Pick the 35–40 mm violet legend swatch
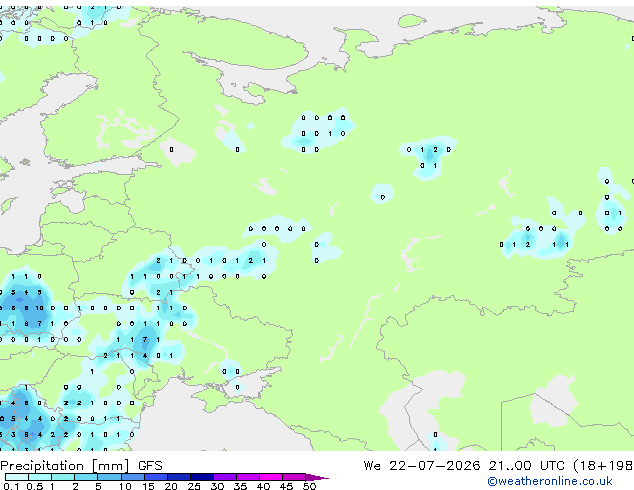Viewport: 634px width, 490px height. click(x=248, y=477)
